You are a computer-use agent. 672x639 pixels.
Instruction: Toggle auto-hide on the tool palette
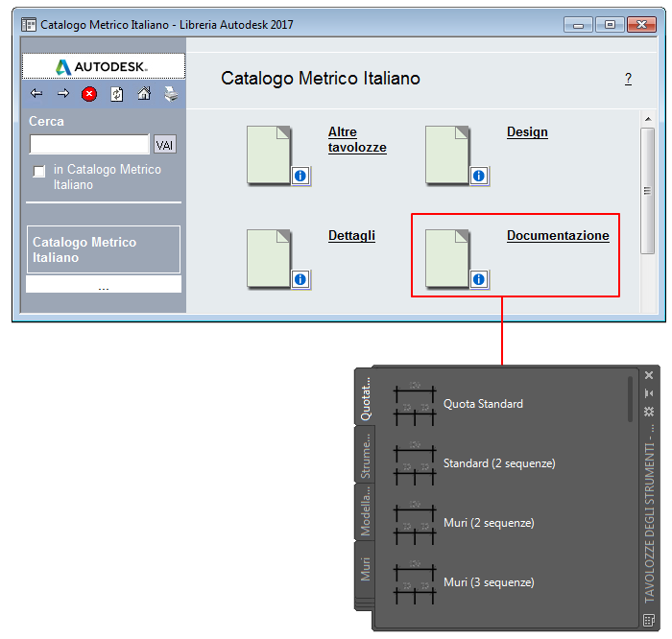click(649, 393)
